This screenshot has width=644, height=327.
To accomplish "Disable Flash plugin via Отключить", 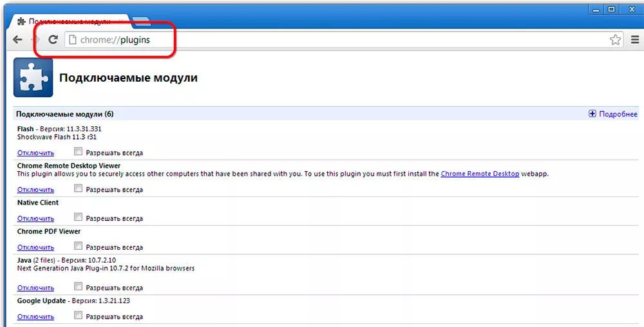I will [x=35, y=153].
